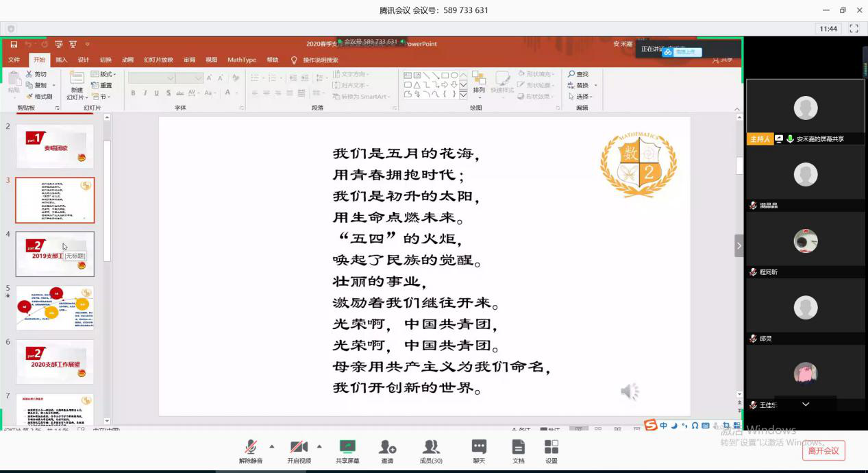
Task: Expand audio options arrow next to 解除静音
Action: (272, 446)
